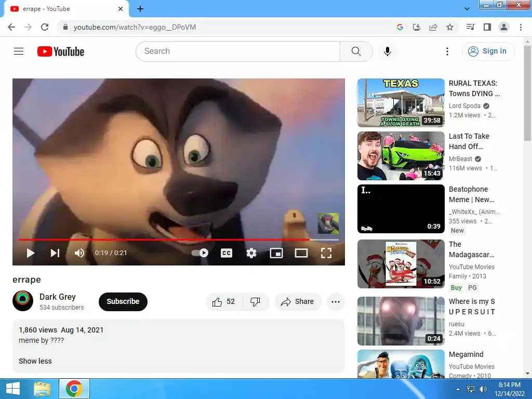The image size is (532, 399).
Task: Activate miniplayer mode
Action: tap(276, 253)
